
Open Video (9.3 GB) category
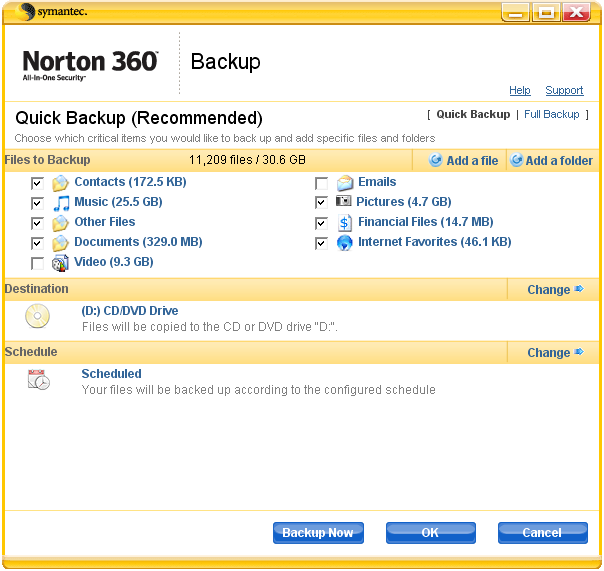tap(114, 262)
